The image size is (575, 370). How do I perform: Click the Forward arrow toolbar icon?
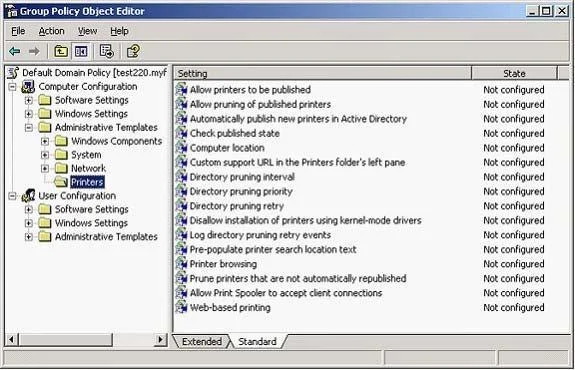[34, 51]
